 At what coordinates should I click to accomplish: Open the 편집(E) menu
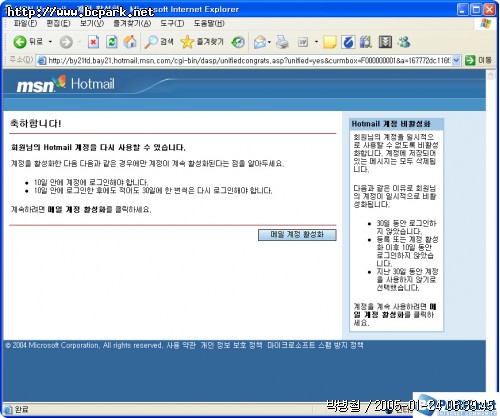pos(58,23)
